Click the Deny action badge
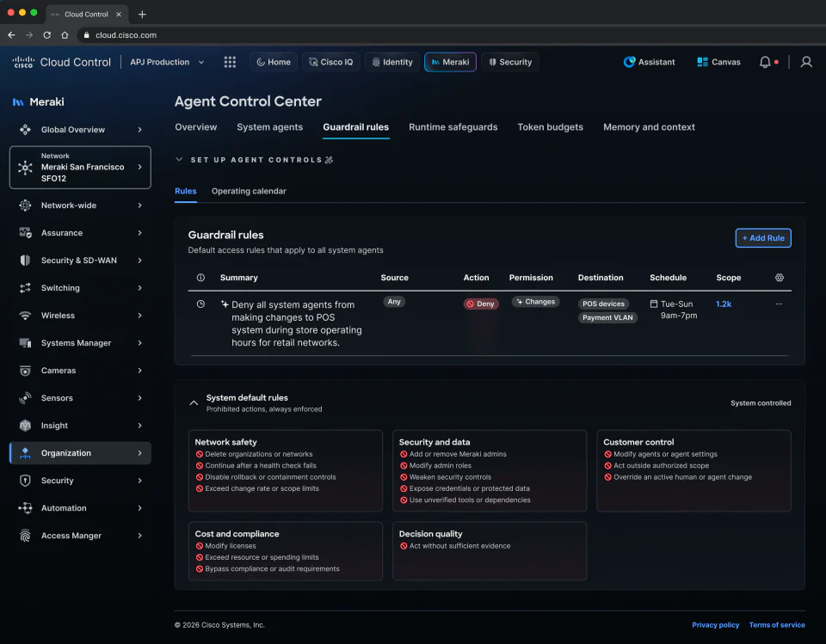The height and width of the screenshot is (644, 826). tap(481, 304)
